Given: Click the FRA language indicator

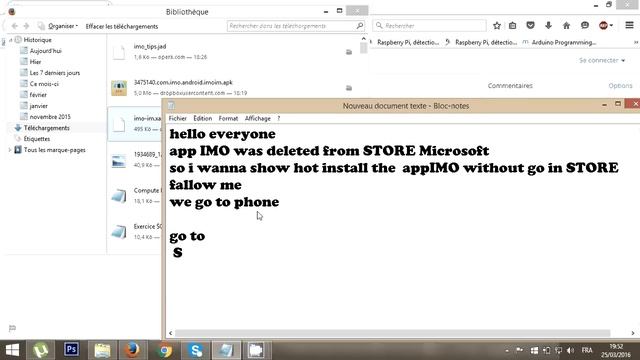Looking at the screenshot, I should coord(587,351).
